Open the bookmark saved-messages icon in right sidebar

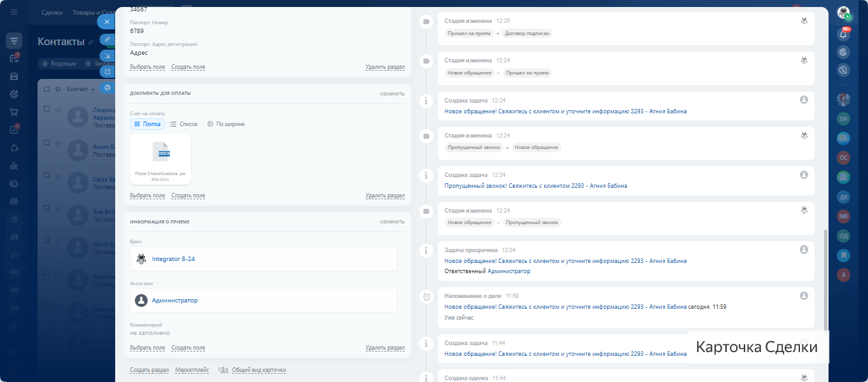pos(844,255)
